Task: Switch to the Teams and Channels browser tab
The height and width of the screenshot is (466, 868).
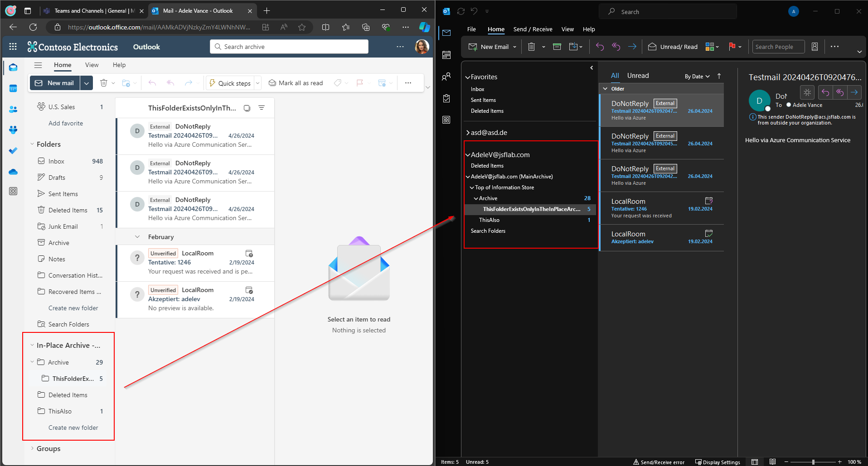Action: pos(94,10)
